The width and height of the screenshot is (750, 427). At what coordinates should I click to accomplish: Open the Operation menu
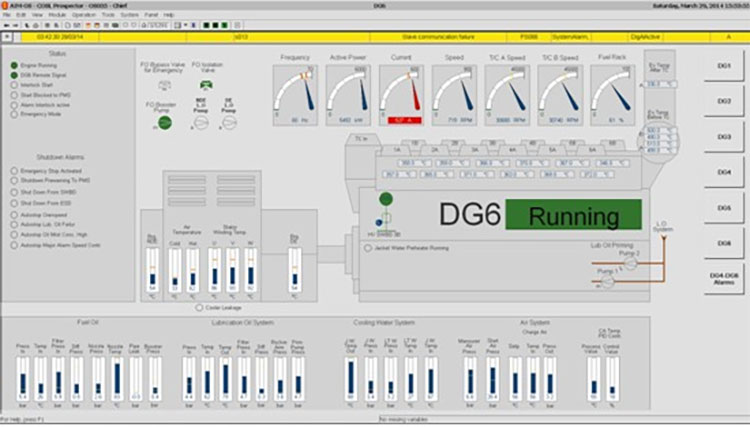coord(83,16)
